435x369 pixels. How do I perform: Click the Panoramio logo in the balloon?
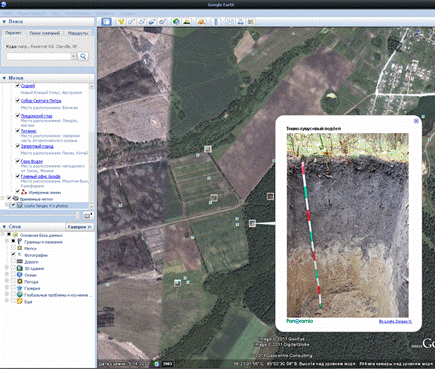[x=300, y=321]
